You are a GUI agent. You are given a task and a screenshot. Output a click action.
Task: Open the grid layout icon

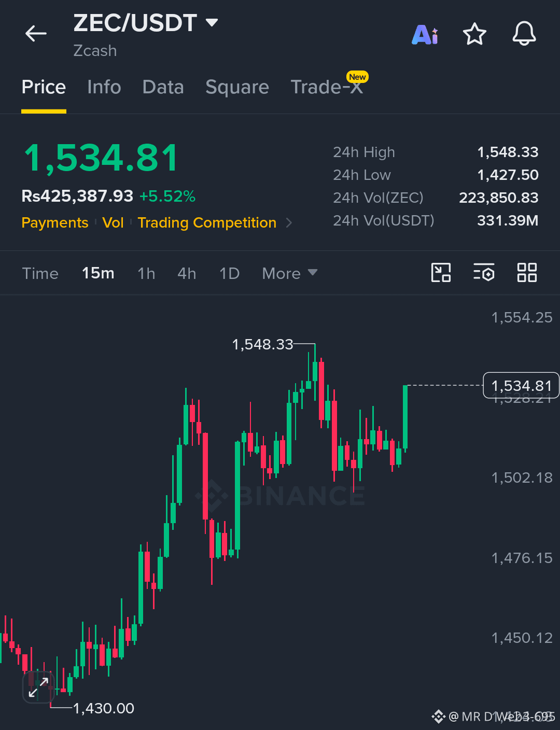coord(527,273)
